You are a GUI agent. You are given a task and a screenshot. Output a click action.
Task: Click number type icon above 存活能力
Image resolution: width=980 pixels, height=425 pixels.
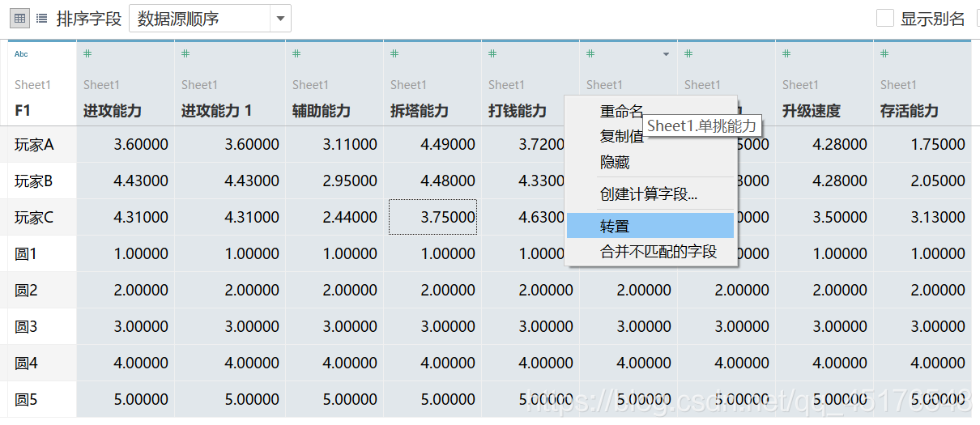pyautogui.click(x=884, y=54)
